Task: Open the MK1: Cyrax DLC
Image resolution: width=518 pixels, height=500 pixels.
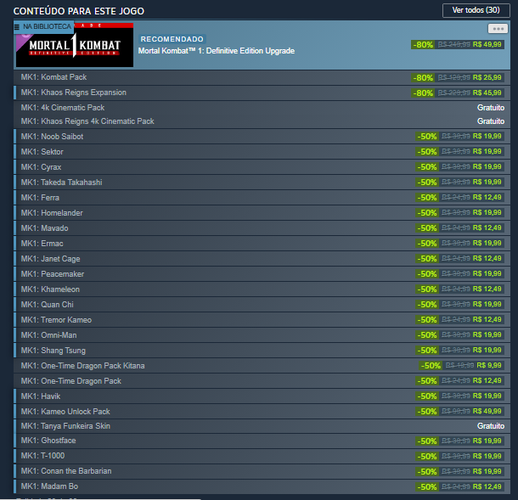Action: 262,167
